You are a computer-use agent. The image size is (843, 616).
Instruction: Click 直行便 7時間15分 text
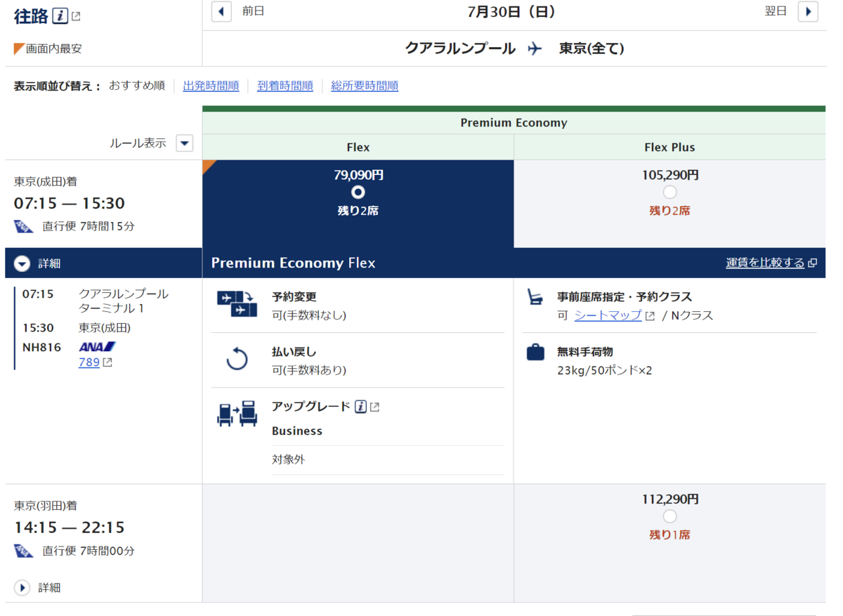tap(89, 226)
